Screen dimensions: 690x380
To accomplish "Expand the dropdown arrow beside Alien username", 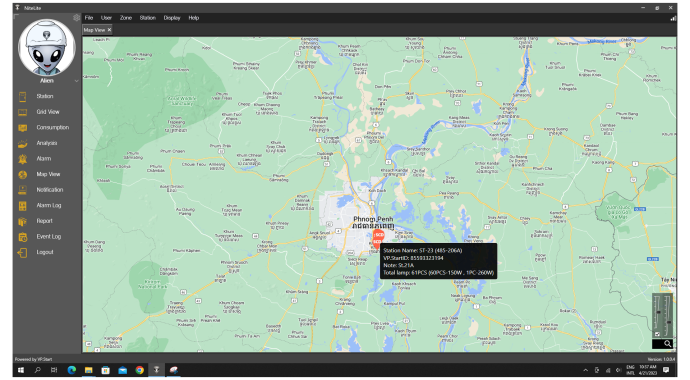I will click(77, 81).
